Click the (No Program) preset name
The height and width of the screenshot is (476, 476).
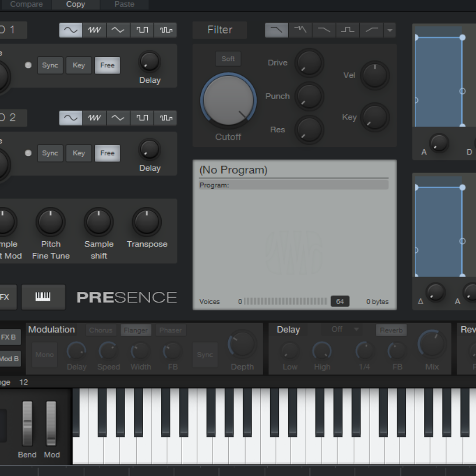coord(233,170)
